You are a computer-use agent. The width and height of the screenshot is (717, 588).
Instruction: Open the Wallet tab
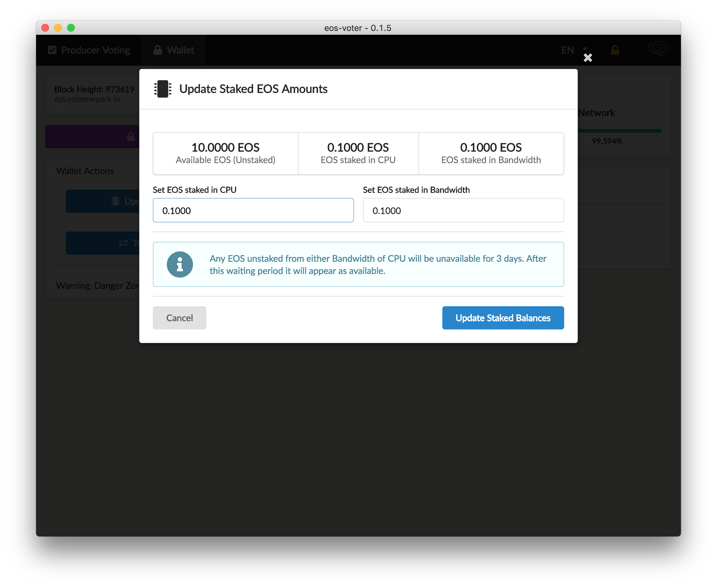pyautogui.click(x=173, y=50)
